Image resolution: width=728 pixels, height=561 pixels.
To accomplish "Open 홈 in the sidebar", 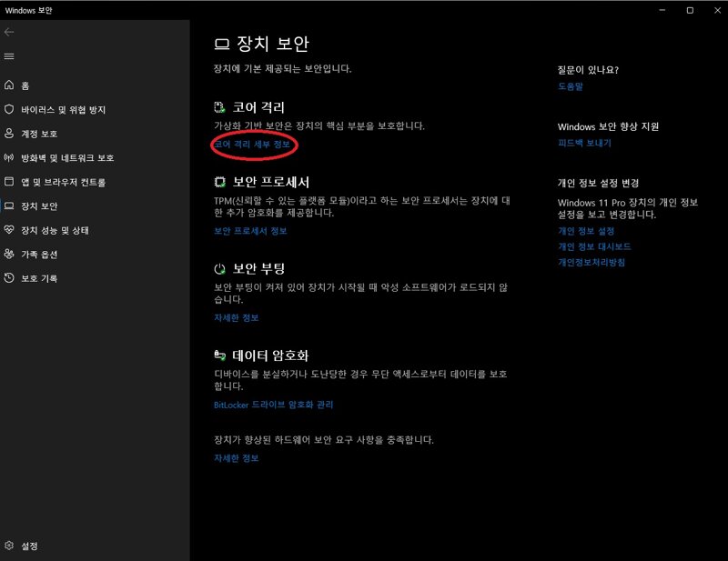I will coord(25,85).
